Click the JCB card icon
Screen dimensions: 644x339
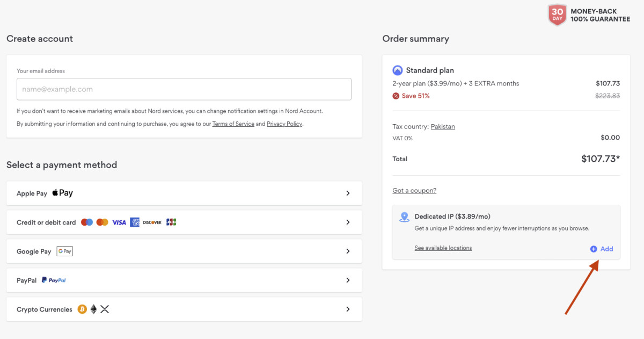pos(171,222)
